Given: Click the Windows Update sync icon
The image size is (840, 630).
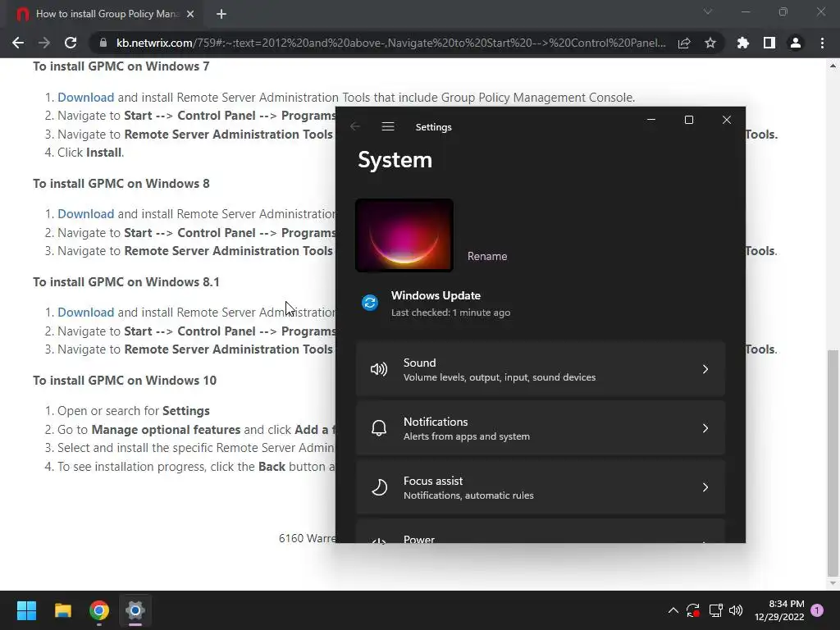Looking at the screenshot, I should tap(370, 303).
